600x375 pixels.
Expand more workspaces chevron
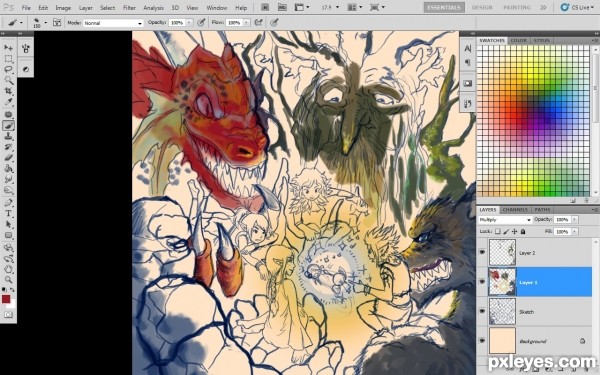point(543,7)
